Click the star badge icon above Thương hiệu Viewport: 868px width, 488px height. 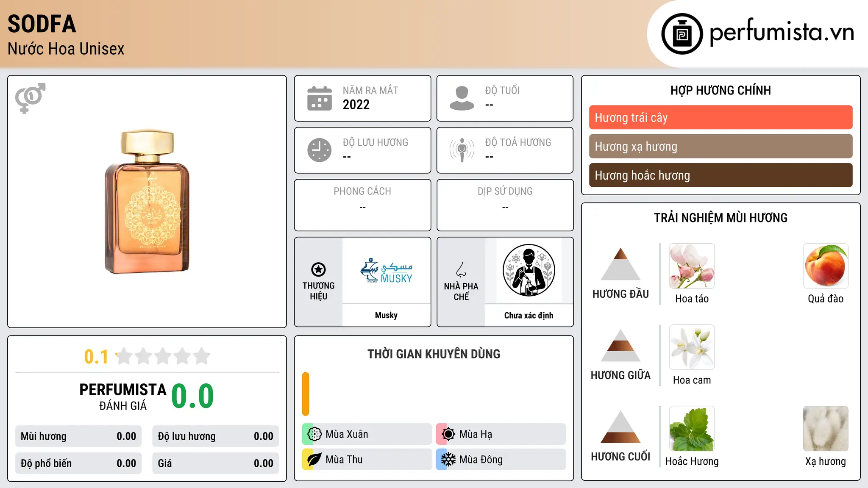318,269
